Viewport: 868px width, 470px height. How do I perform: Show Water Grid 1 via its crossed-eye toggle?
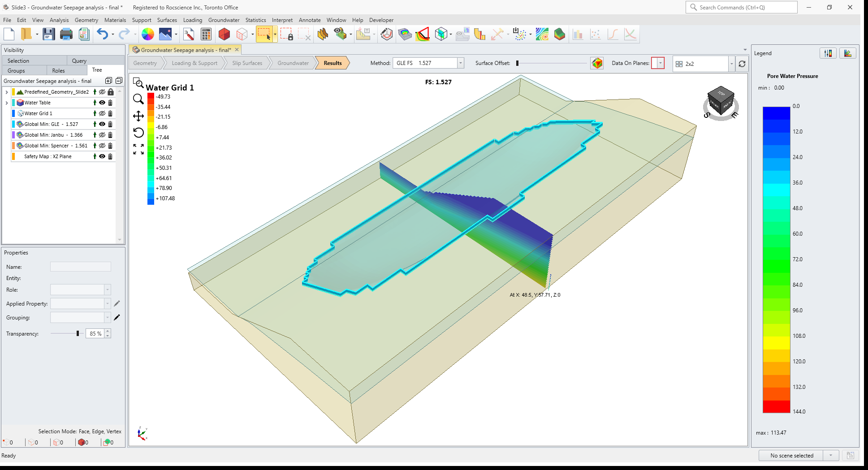click(102, 113)
